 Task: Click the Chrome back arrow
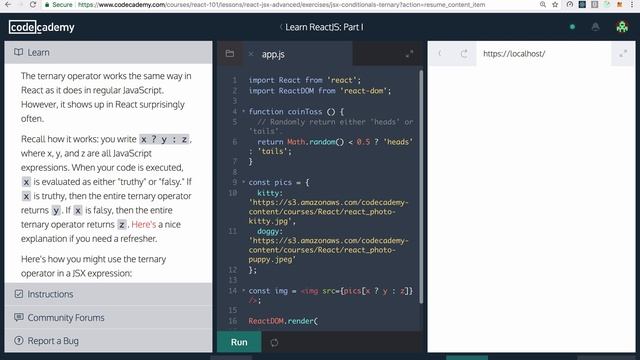point(8,4)
